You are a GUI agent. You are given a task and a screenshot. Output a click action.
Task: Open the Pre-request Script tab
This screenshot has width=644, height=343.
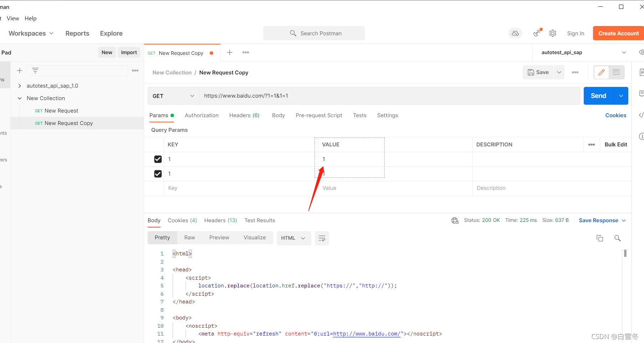(319, 115)
